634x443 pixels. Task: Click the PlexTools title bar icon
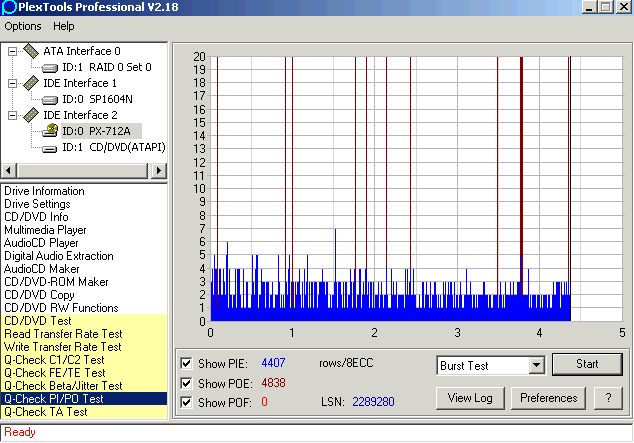[x=10, y=8]
